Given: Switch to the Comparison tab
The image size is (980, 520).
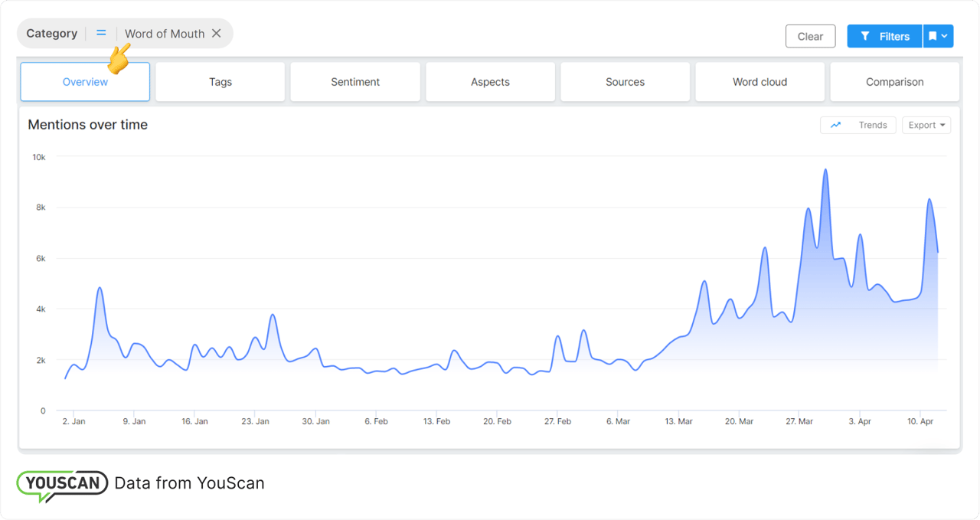Looking at the screenshot, I should [x=894, y=82].
